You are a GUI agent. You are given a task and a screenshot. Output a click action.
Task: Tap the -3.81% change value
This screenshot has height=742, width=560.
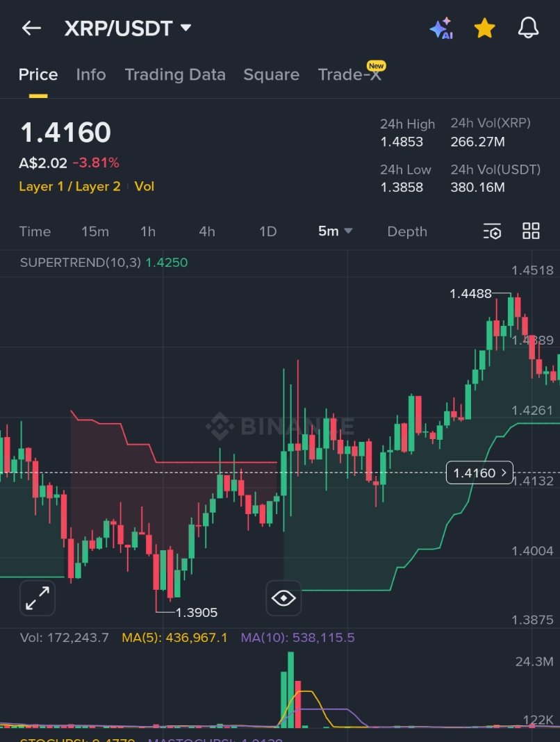pos(96,163)
